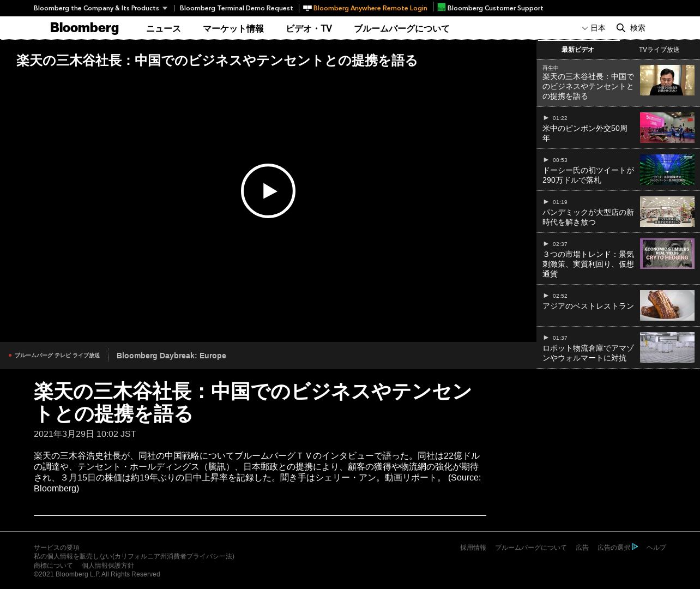Click 採用情報 footer link

[x=473, y=548]
